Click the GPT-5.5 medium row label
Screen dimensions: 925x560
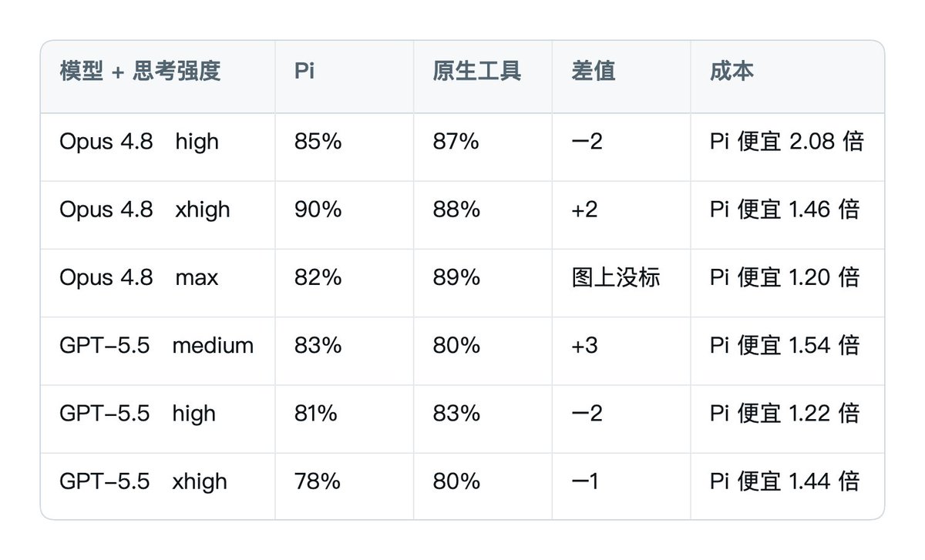156,345
